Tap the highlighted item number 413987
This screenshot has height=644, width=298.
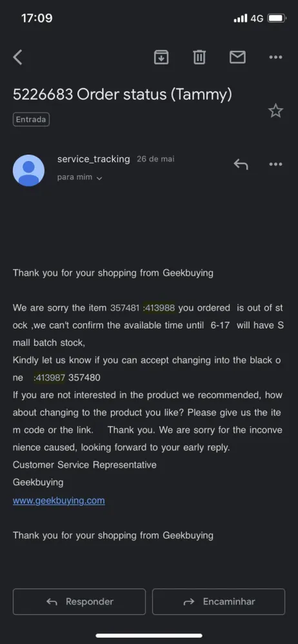point(50,378)
